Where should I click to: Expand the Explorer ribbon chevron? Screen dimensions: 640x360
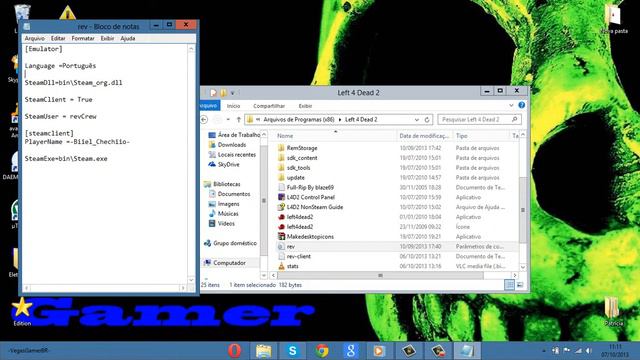tap(511, 105)
